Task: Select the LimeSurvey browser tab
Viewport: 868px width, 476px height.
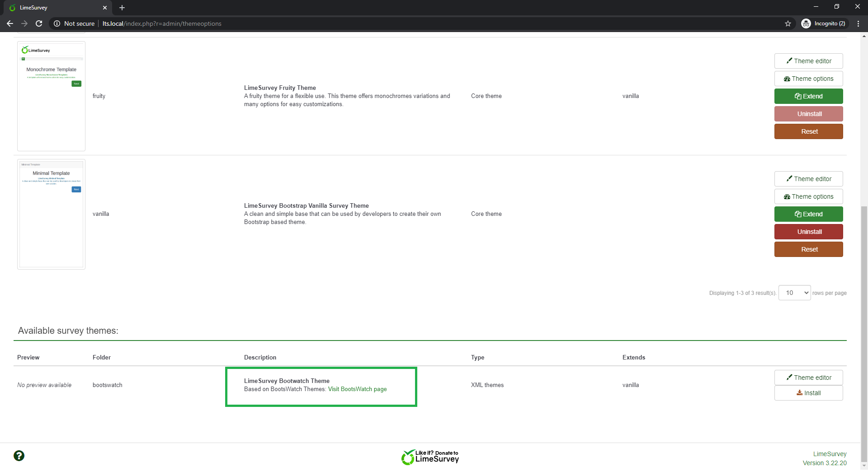Action: (x=57, y=8)
